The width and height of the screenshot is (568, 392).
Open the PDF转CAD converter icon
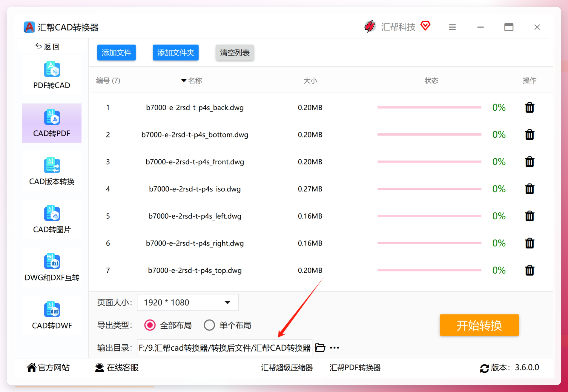pos(52,69)
